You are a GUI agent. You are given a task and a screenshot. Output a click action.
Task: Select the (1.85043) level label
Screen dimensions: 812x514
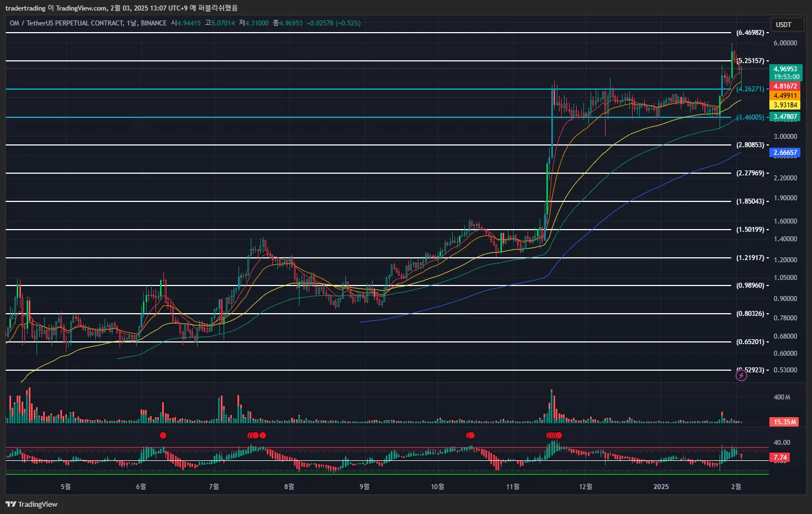tap(750, 201)
